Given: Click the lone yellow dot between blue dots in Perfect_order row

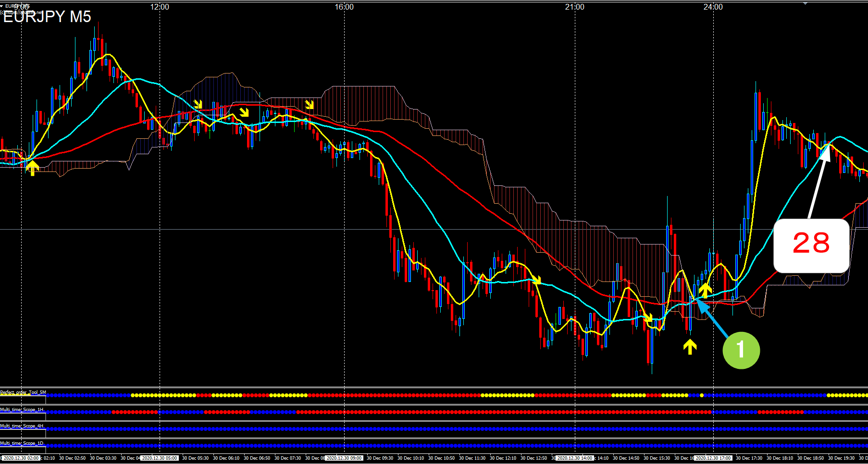Looking at the screenshot, I should [x=702, y=395].
